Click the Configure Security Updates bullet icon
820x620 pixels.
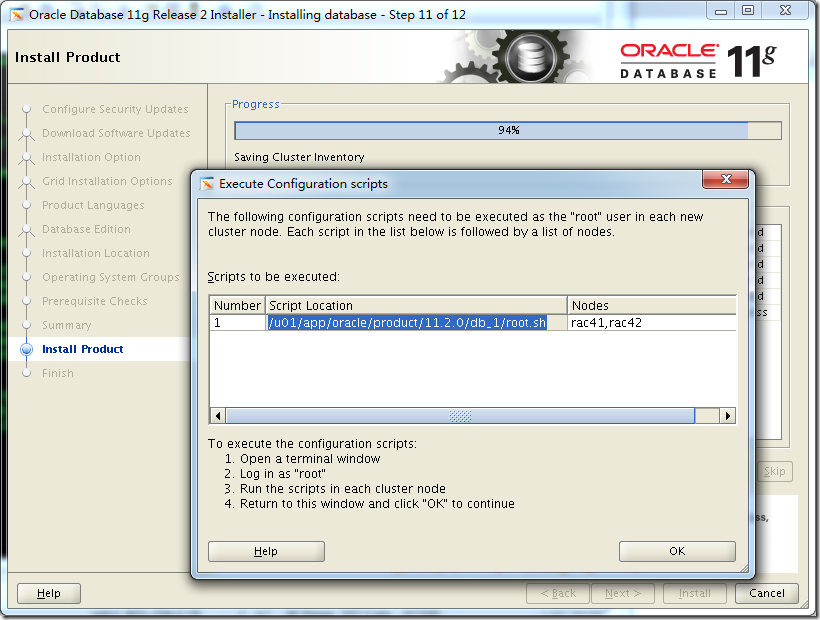tap(26, 109)
